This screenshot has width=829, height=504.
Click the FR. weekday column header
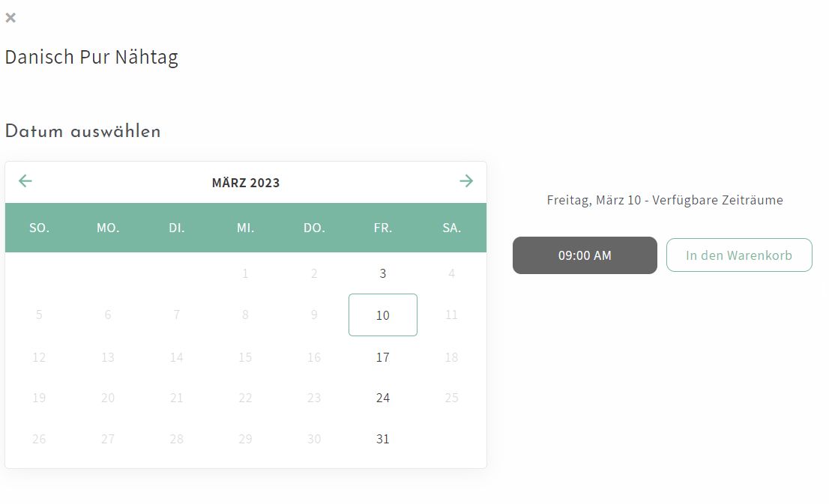pyautogui.click(x=383, y=228)
